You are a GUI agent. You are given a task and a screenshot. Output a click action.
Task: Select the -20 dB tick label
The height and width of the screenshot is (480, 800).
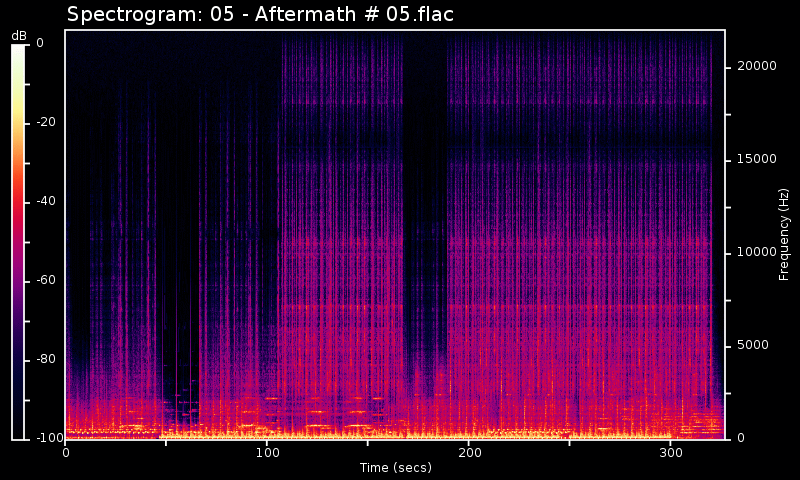(x=46, y=122)
